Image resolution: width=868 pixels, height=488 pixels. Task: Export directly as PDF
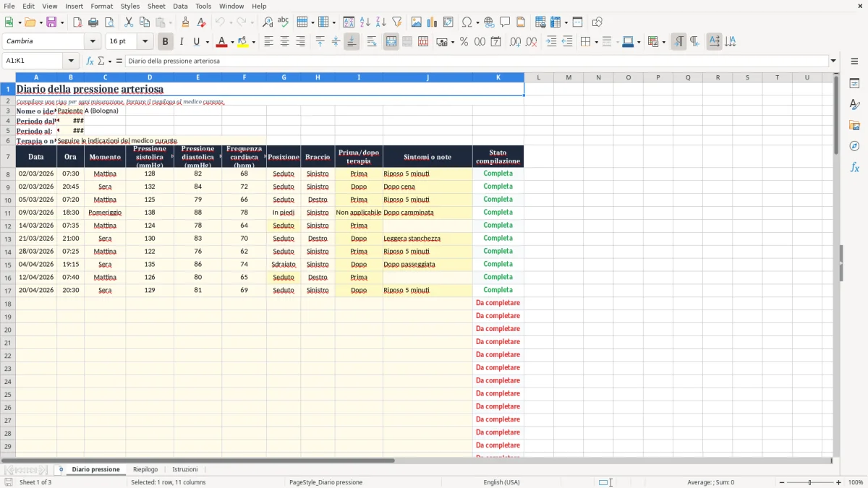coord(77,22)
